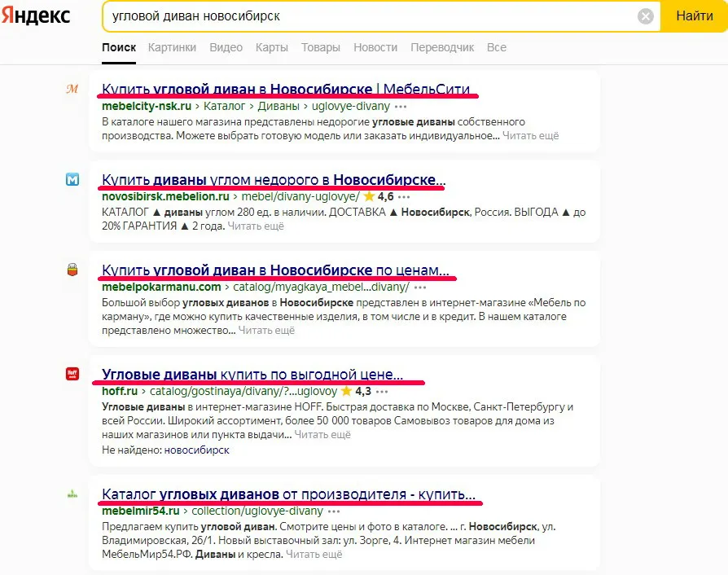Screen dimensions: 728x575
Task: Click the МебельСити favicon
Action: tap(72, 88)
